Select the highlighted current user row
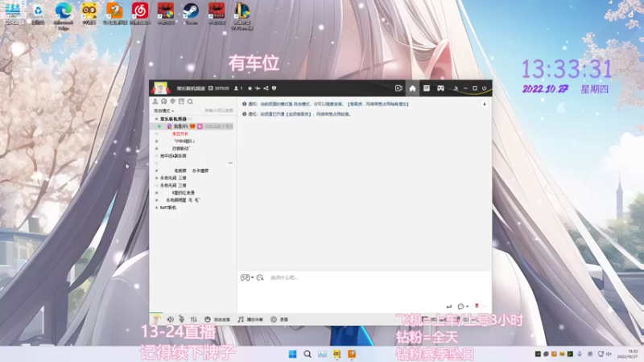 pyautogui.click(x=192, y=126)
